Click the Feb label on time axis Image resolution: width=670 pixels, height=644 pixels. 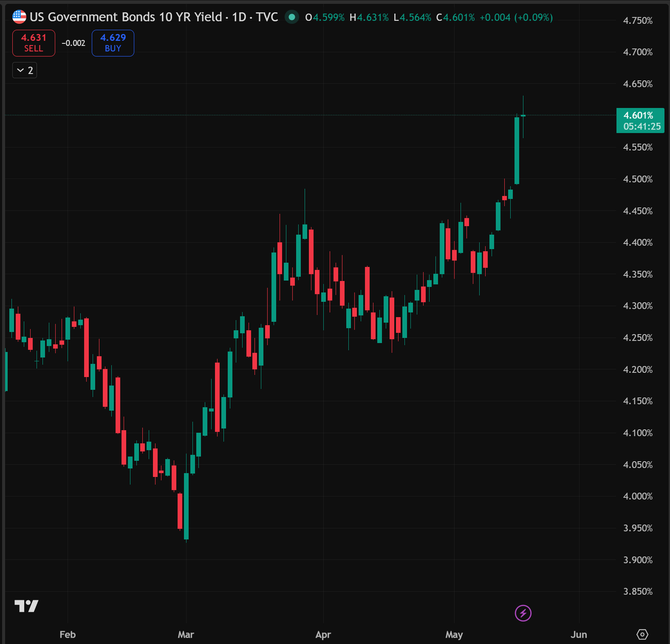[x=68, y=635]
